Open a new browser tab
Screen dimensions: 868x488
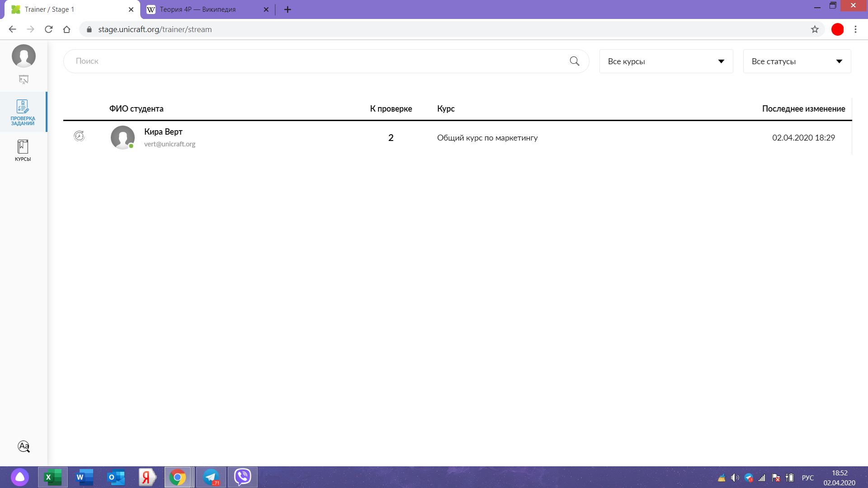click(288, 9)
